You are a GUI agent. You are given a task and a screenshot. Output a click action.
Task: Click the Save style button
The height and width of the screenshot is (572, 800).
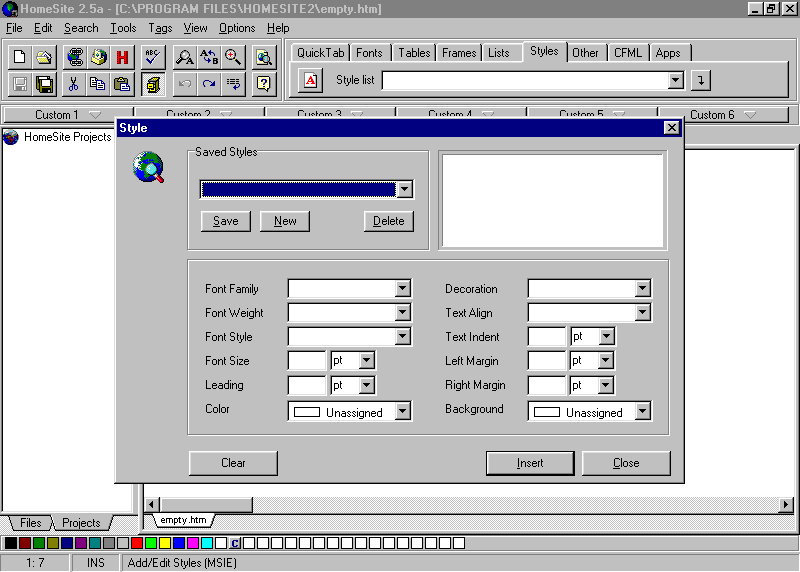click(226, 221)
